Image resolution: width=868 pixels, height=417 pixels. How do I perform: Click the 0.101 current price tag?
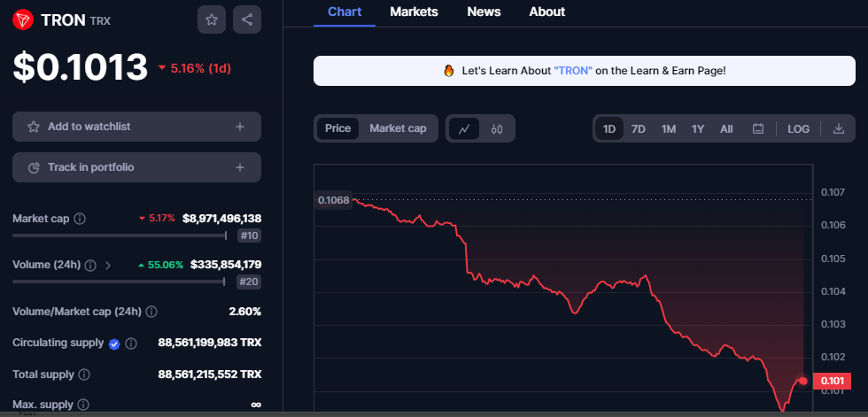[x=832, y=381]
